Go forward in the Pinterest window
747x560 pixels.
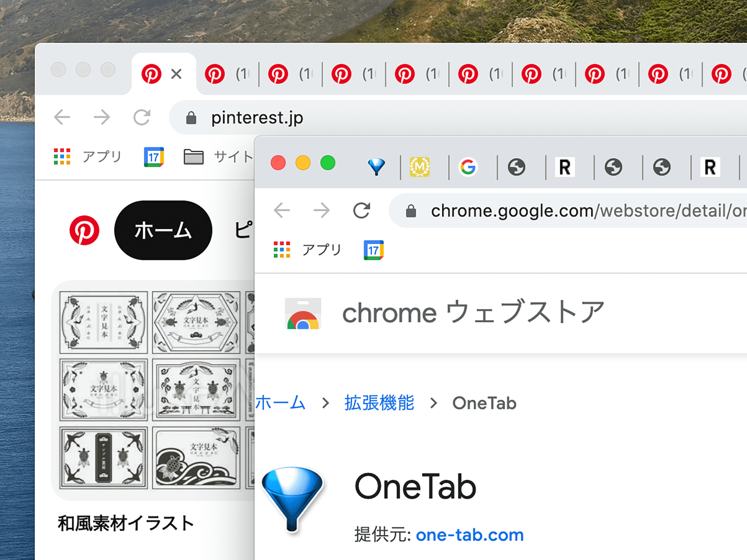tap(102, 117)
